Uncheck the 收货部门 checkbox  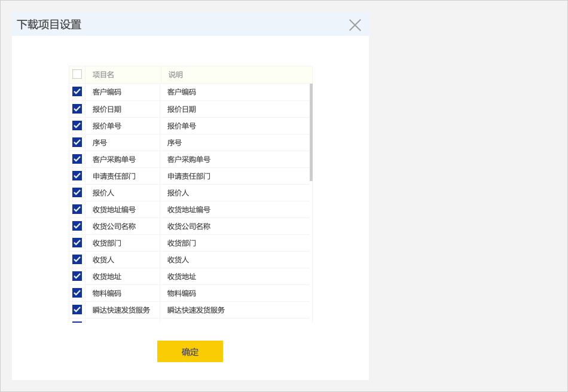[x=77, y=243]
